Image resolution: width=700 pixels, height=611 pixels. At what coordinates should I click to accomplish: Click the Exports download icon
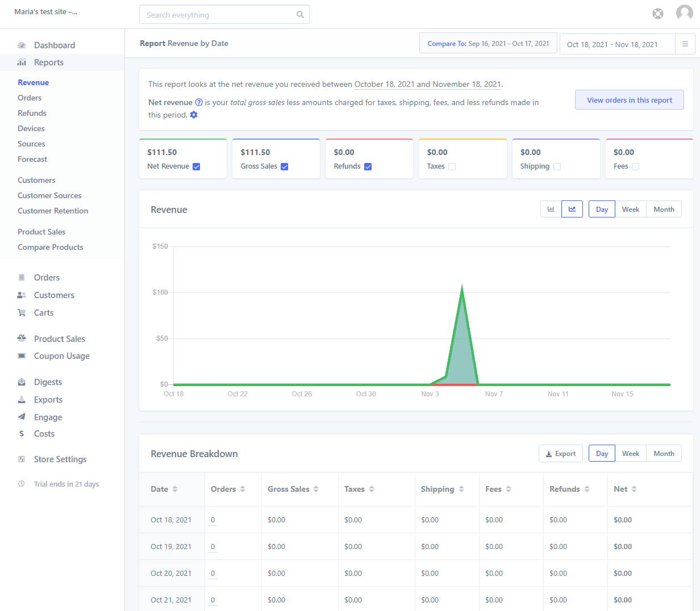click(22, 400)
